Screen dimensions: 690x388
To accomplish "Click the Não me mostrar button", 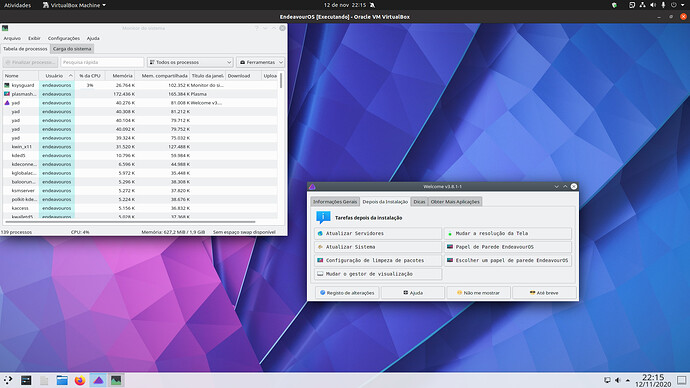I will pyautogui.click(x=478, y=293).
